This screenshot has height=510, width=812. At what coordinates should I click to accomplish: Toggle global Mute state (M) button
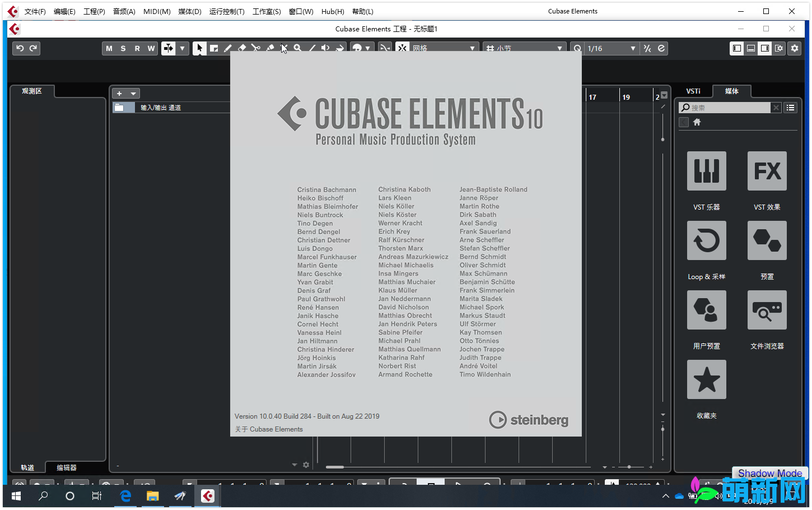pyautogui.click(x=109, y=48)
